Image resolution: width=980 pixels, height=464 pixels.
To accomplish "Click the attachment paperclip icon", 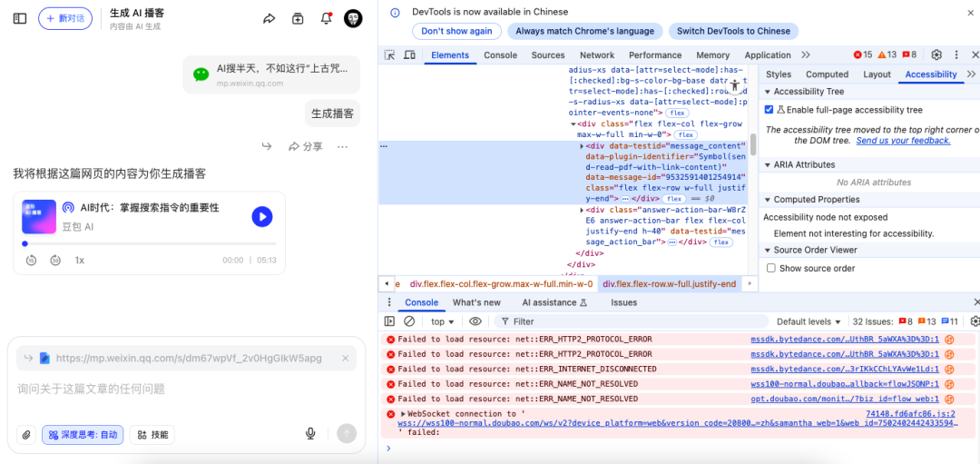I will point(26,435).
